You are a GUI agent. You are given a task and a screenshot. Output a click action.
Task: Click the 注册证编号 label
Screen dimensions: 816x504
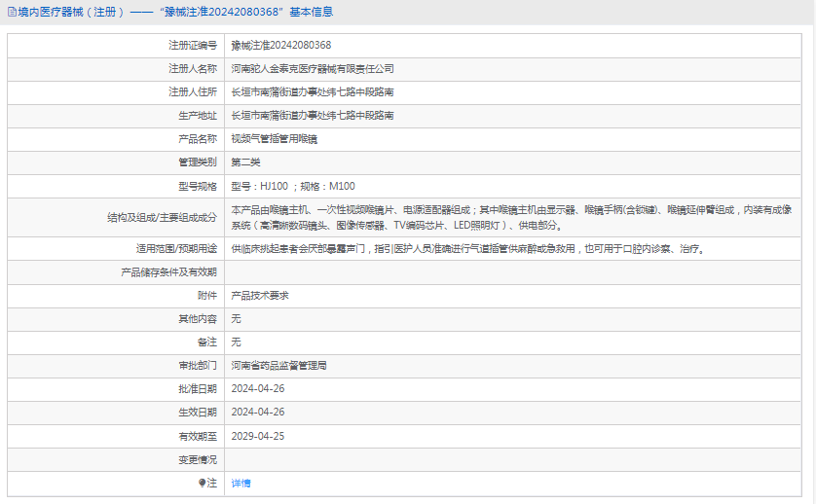click(x=193, y=46)
